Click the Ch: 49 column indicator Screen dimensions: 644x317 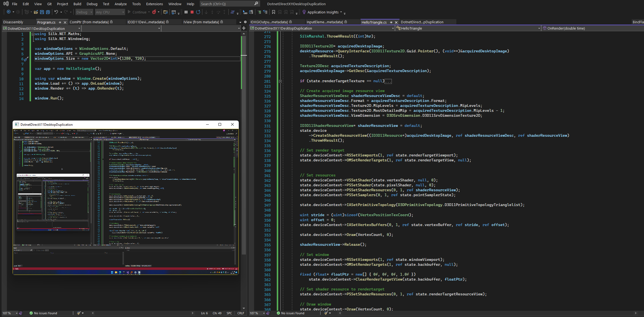pyautogui.click(x=217, y=313)
